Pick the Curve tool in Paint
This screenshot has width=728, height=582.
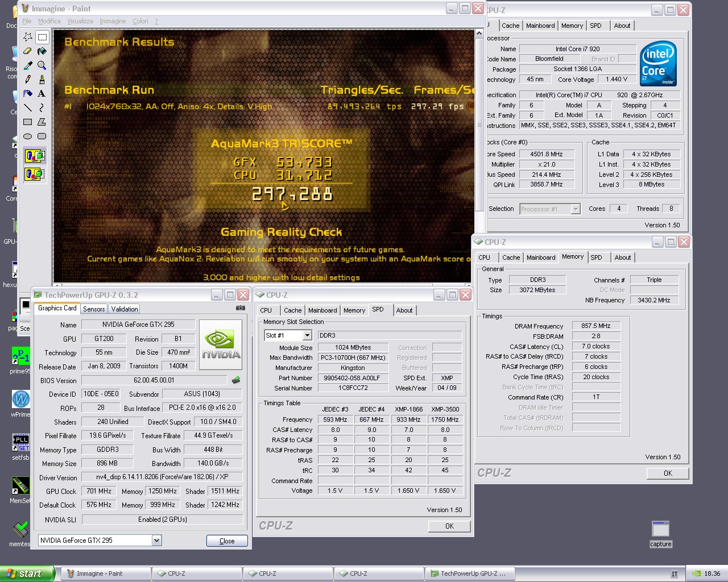[42, 107]
